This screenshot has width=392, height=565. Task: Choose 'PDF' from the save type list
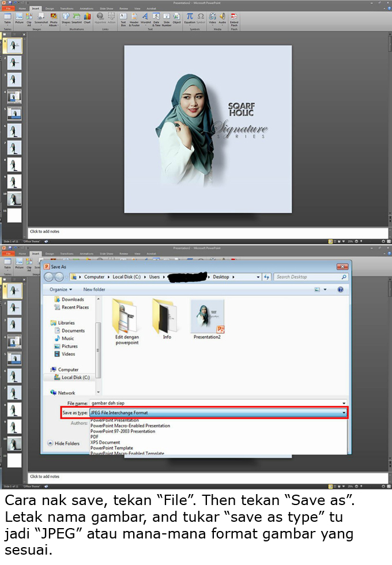tap(94, 437)
